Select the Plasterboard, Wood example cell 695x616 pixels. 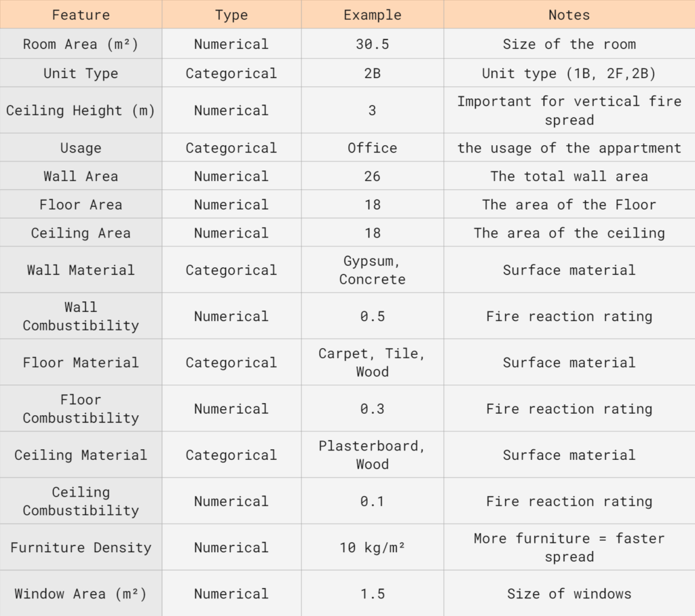[x=373, y=455]
